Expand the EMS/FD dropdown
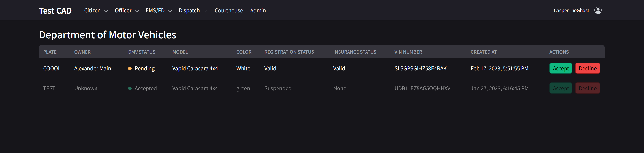 coord(159,10)
